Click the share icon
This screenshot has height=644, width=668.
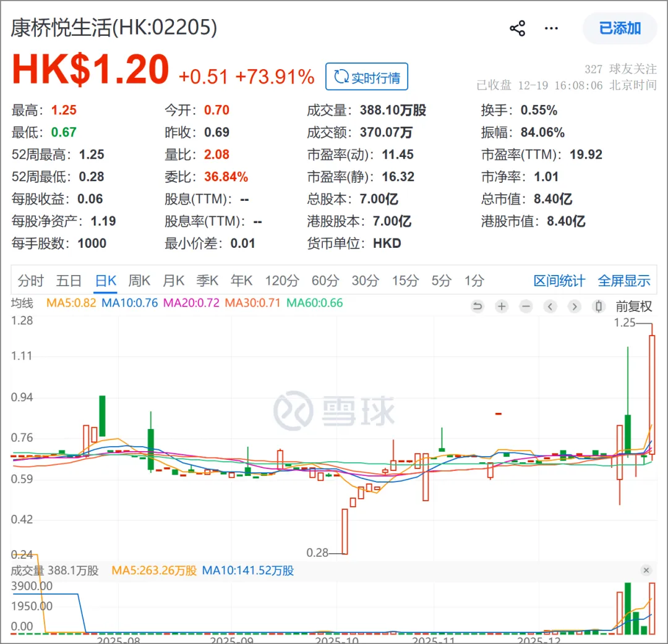coord(517,28)
